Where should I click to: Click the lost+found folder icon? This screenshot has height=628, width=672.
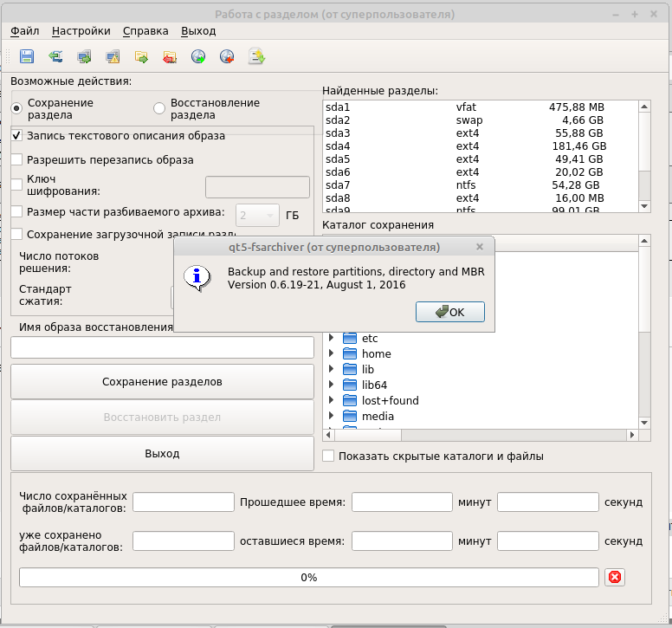[x=350, y=400]
